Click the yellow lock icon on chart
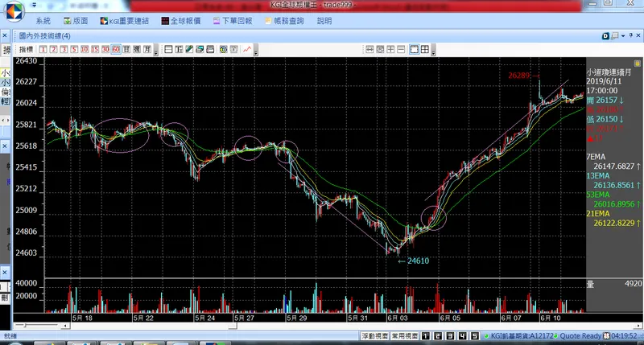 (x=637, y=64)
